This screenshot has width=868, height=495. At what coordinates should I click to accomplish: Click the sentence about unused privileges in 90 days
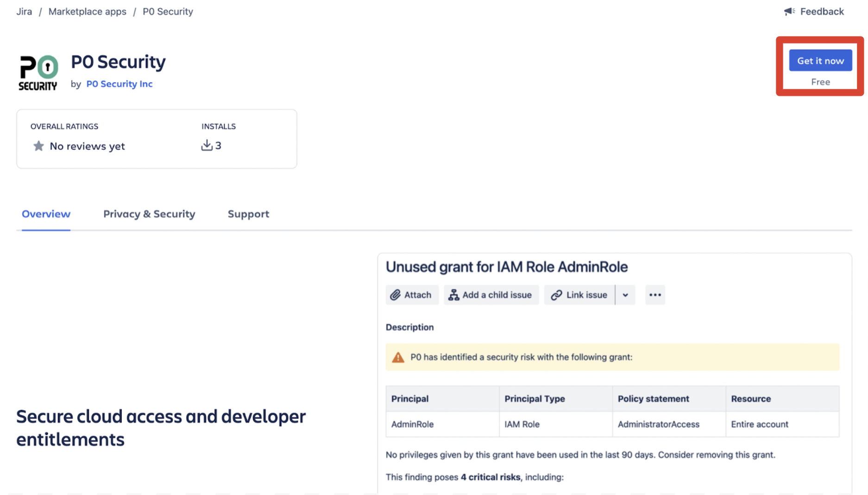coord(580,455)
